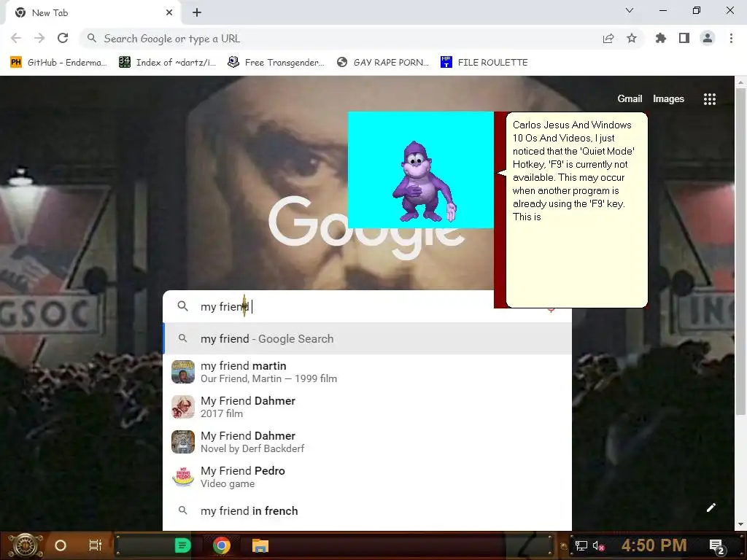Open the Cortana circle on taskbar
Image resolution: width=747 pixels, height=560 pixels.
pyautogui.click(x=61, y=545)
